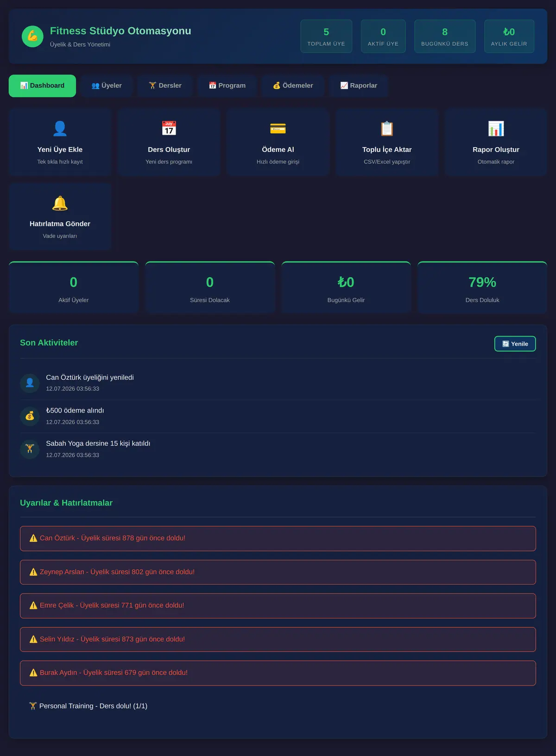Click the warning icon in Can Öztürk alert
The image size is (556, 756).
point(33,538)
